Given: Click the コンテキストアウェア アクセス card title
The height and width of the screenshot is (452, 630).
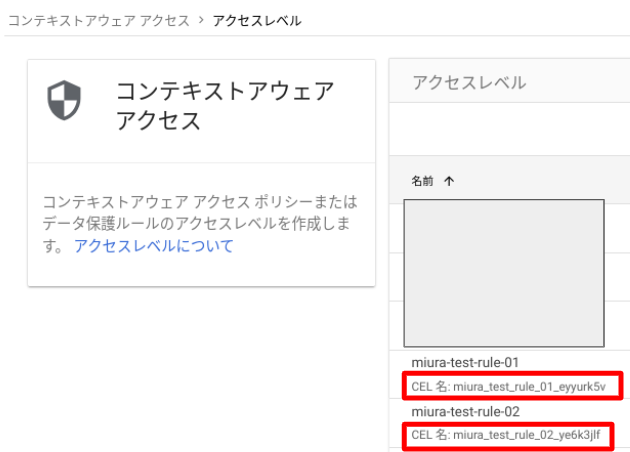Looking at the screenshot, I should [x=225, y=106].
